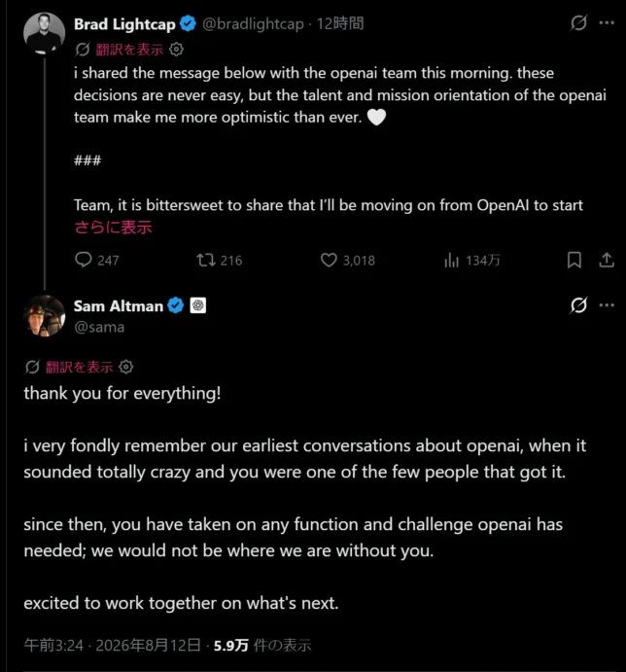Share Brad Lightcap's post
The width and height of the screenshot is (626, 672).
(x=607, y=260)
